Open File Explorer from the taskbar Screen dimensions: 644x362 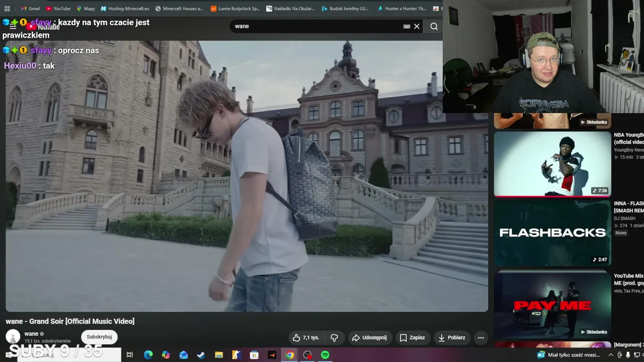pos(219,355)
